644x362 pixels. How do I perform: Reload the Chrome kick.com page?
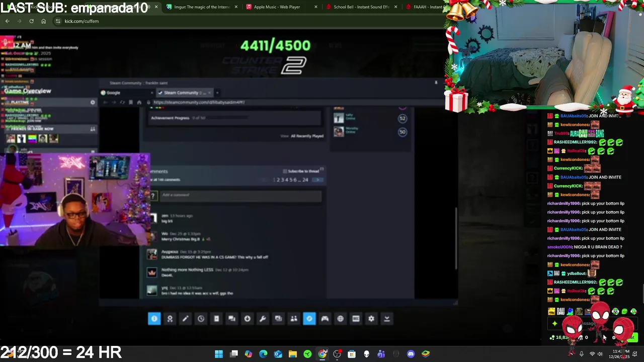pyautogui.click(x=31, y=21)
